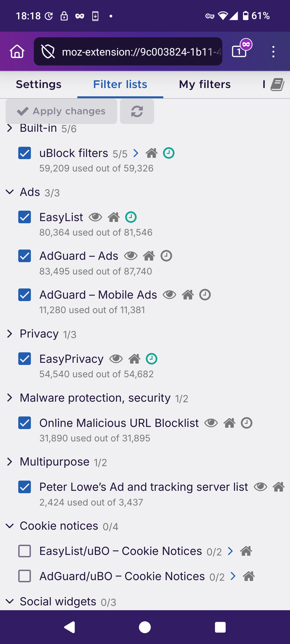View EasyList content via eye icon
The width and height of the screenshot is (290, 644).
pos(95,217)
